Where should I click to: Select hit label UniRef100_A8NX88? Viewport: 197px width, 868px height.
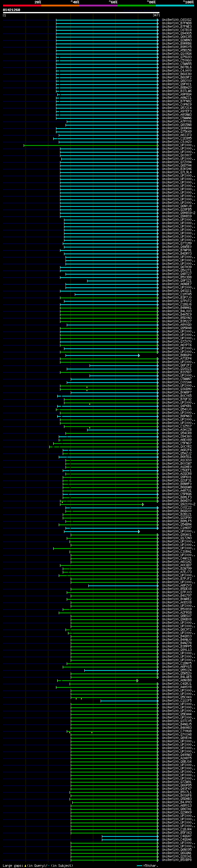tap(176, 680)
